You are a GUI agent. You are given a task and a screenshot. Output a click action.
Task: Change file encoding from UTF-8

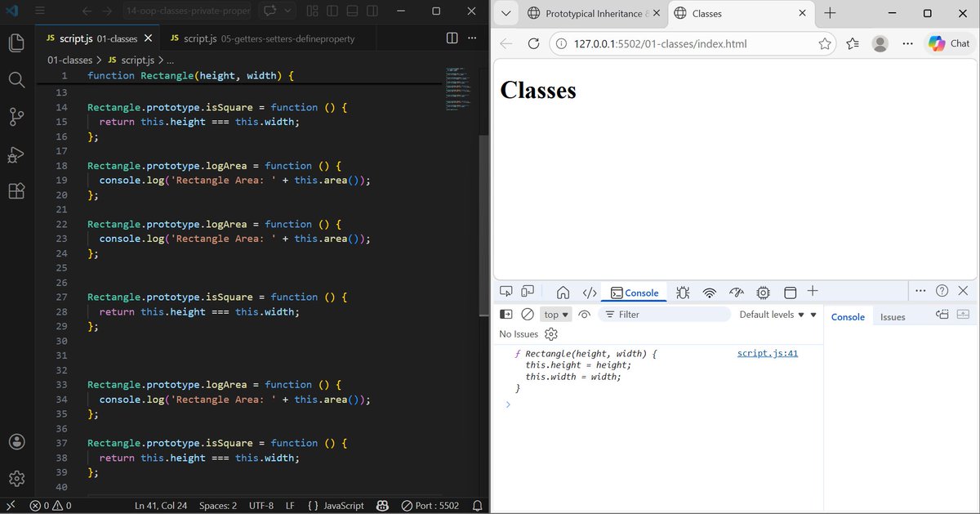(261, 506)
